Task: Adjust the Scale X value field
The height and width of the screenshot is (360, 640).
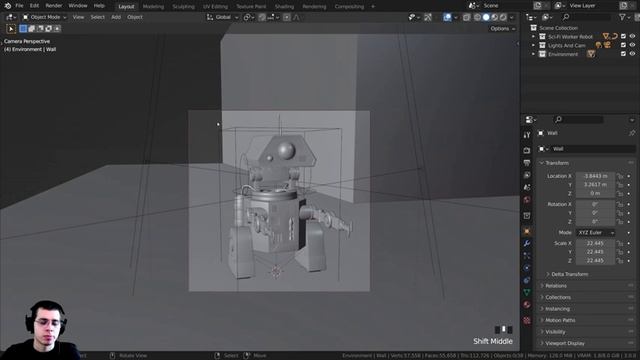Action: tap(595, 243)
